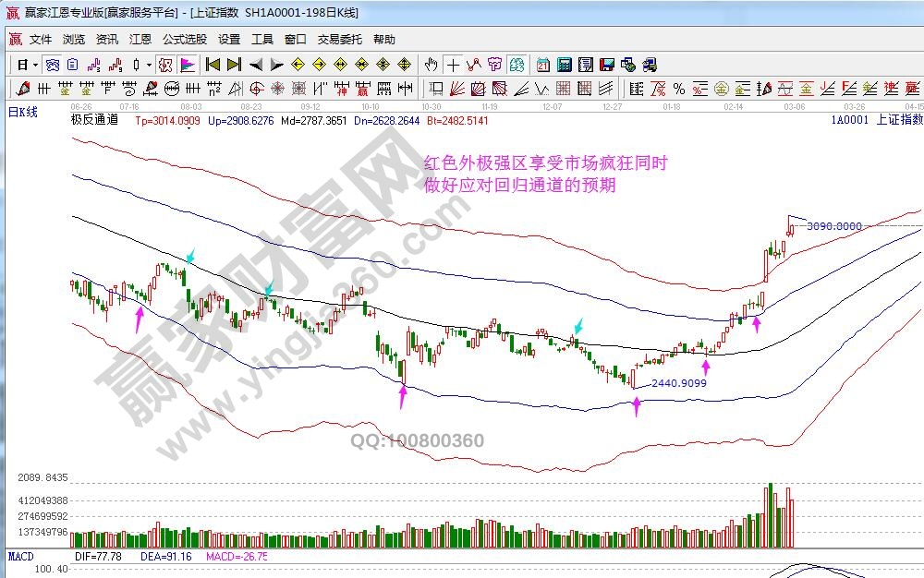Select the percent sign tool icon
This screenshot has width=924, height=578.
tap(679, 89)
